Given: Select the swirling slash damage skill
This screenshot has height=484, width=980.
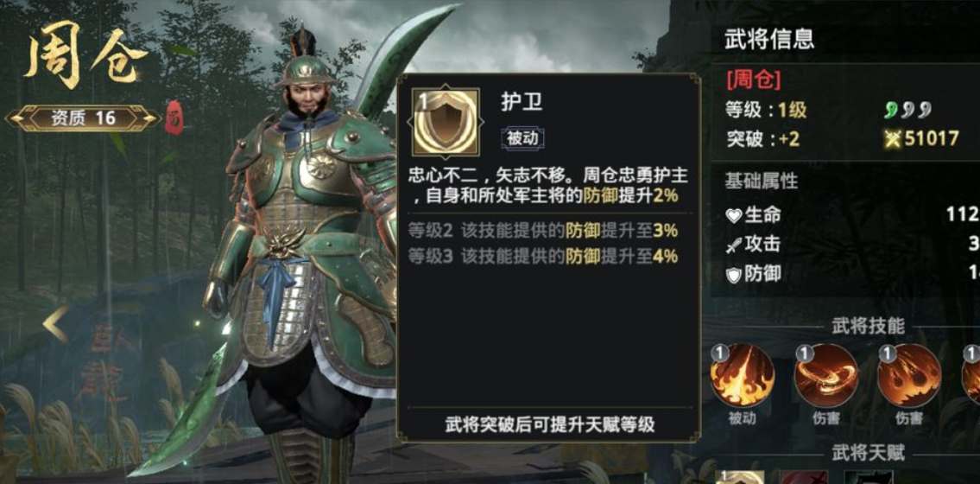Looking at the screenshot, I should click(825, 376).
